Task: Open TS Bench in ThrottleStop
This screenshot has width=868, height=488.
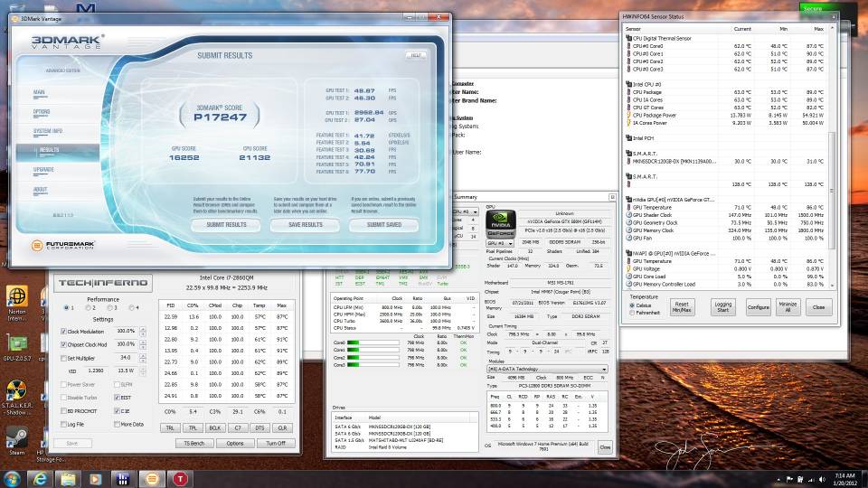Action: tap(194, 443)
